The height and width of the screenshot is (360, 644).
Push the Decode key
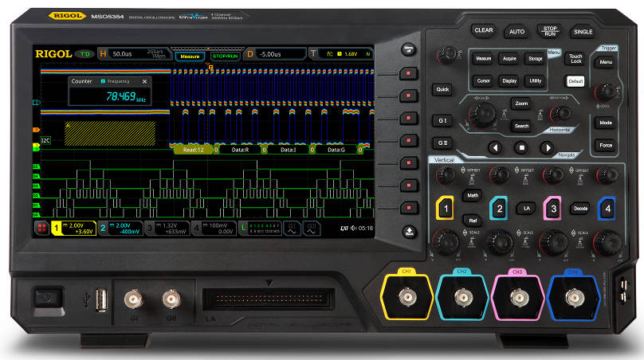(580, 209)
